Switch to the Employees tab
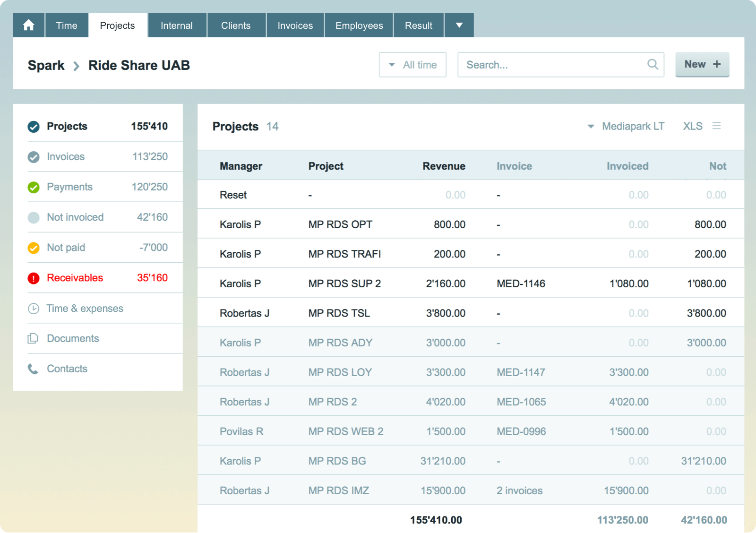Image resolution: width=756 pixels, height=533 pixels. 359,25
